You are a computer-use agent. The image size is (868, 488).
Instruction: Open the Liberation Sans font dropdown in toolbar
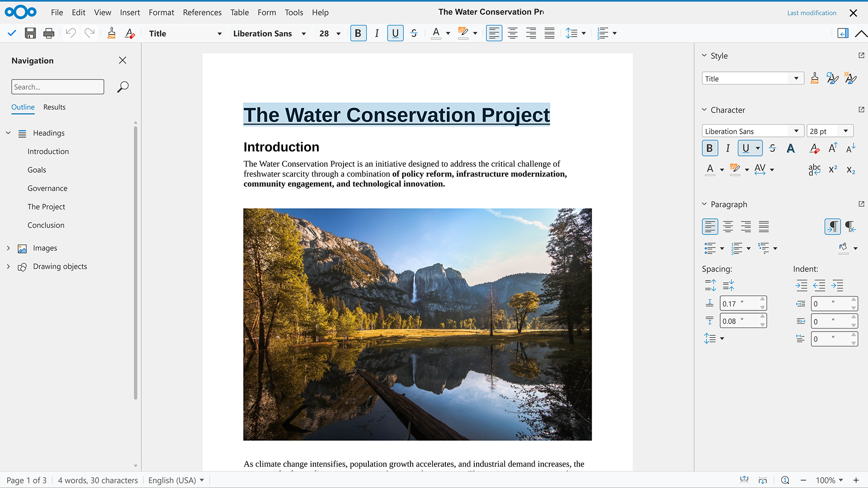click(269, 33)
